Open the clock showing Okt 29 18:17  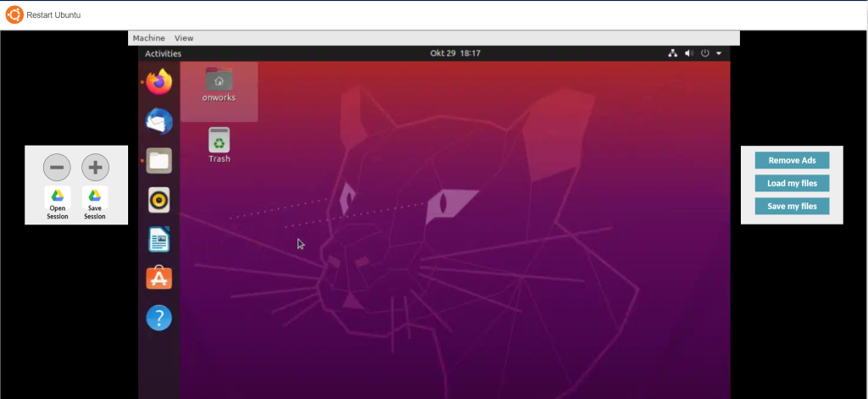point(455,53)
